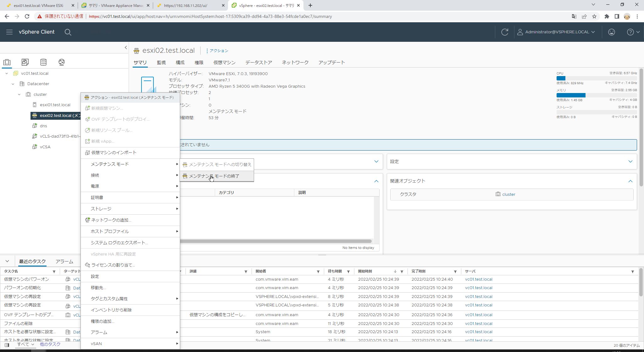Open the データストア tab
Image resolution: width=644 pixels, height=352 pixels.
[258, 62]
